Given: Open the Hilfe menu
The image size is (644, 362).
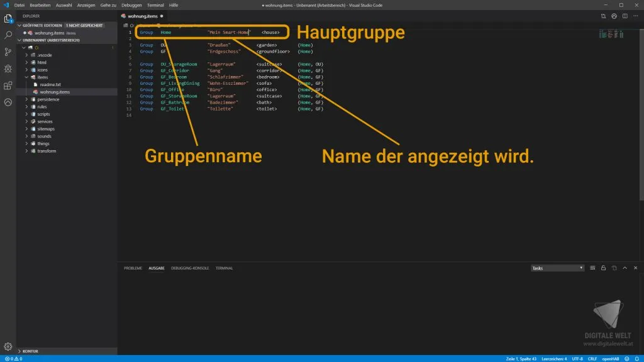Looking at the screenshot, I should pyautogui.click(x=174, y=5).
